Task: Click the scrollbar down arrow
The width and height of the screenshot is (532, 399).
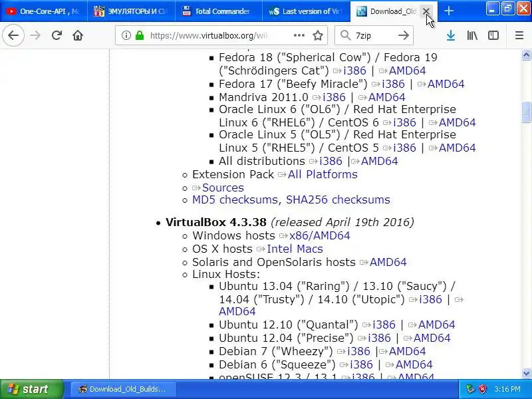Action: [x=526, y=373]
